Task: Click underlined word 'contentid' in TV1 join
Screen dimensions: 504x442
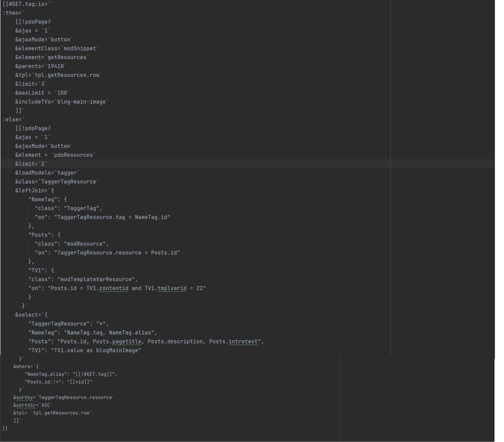Action: [114, 289]
